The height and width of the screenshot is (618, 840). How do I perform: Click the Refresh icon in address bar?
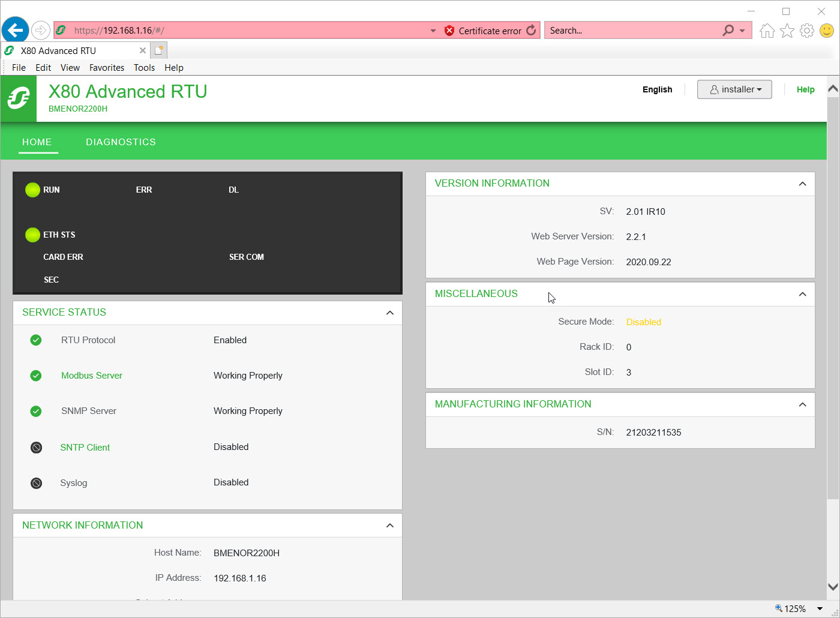[531, 31]
